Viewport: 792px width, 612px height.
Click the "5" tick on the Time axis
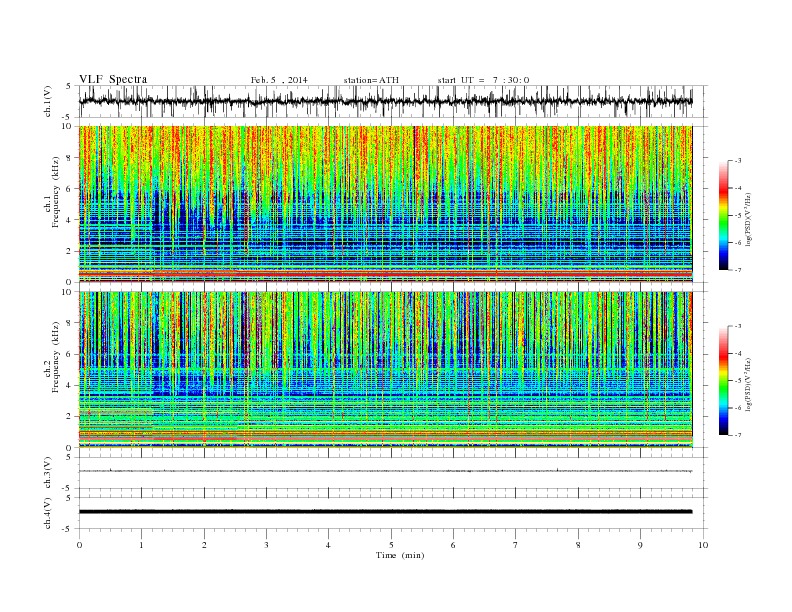(x=391, y=545)
